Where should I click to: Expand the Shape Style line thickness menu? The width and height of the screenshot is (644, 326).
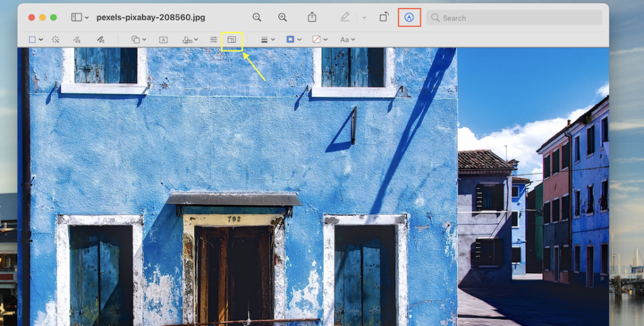pyautogui.click(x=267, y=40)
